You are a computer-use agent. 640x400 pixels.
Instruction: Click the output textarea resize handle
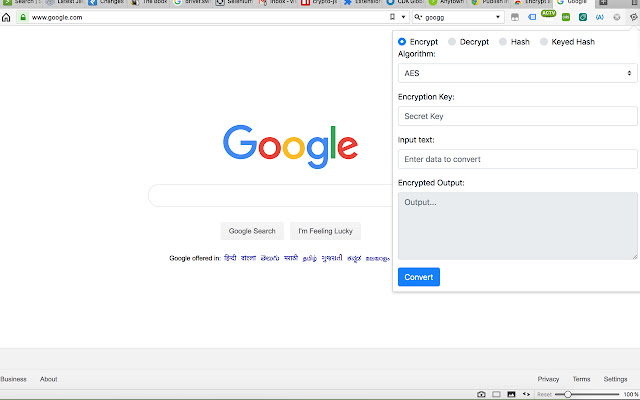(x=635, y=257)
